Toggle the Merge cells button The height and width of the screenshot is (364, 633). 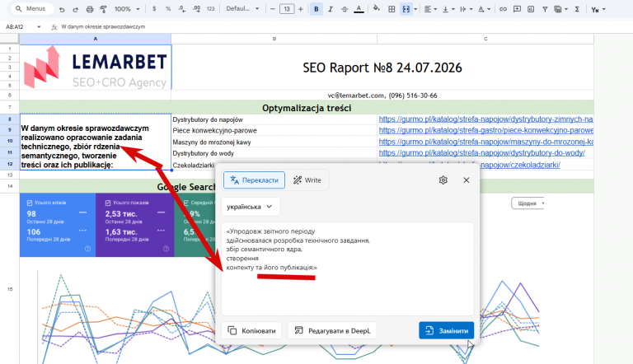coord(406,9)
